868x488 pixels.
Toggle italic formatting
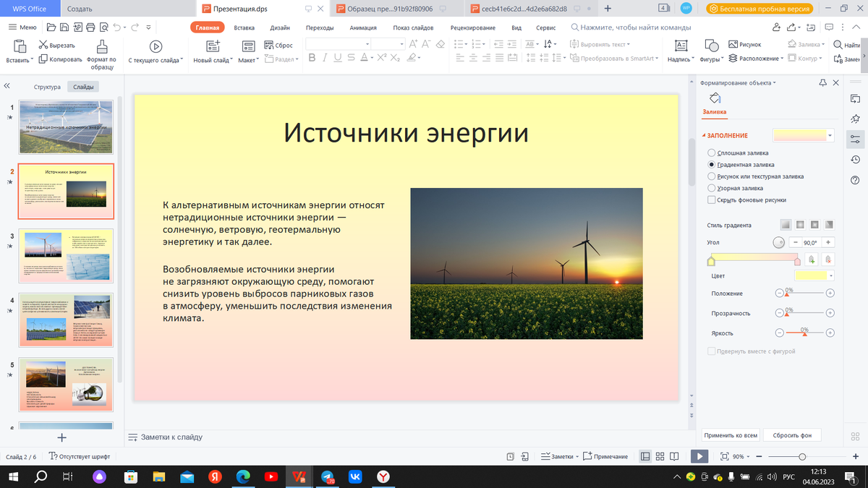[325, 58]
